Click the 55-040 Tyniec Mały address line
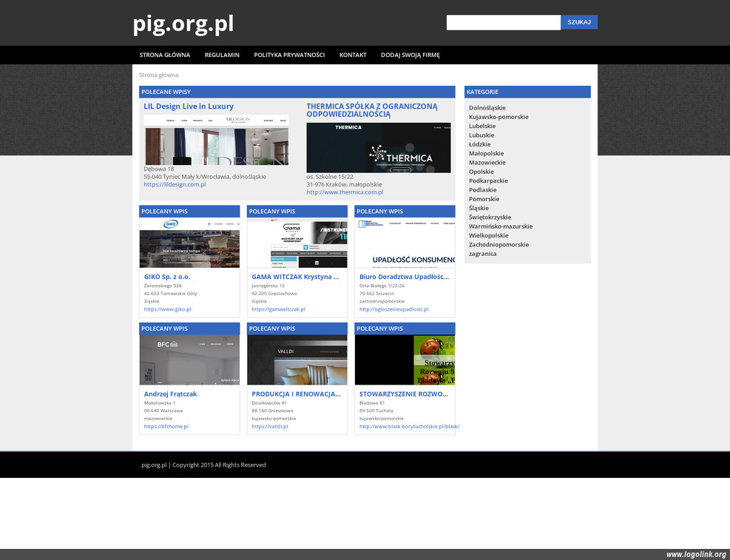The width and height of the screenshot is (730, 560). point(205,177)
